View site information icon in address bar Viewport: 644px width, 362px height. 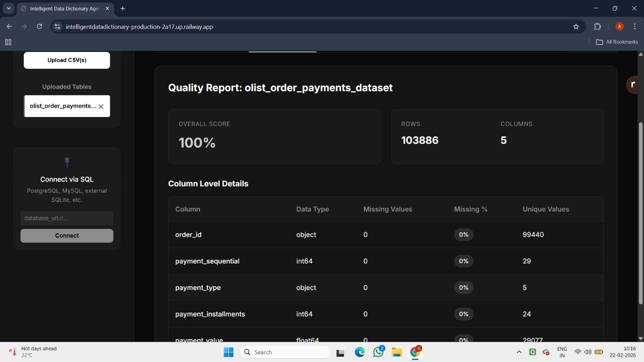click(x=57, y=27)
